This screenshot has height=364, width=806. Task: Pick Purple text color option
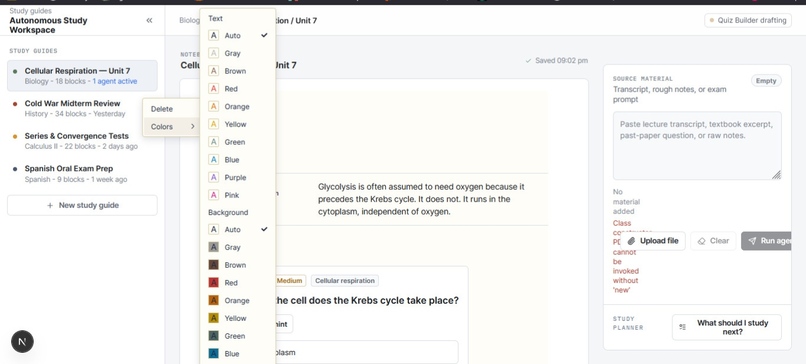[237, 177]
